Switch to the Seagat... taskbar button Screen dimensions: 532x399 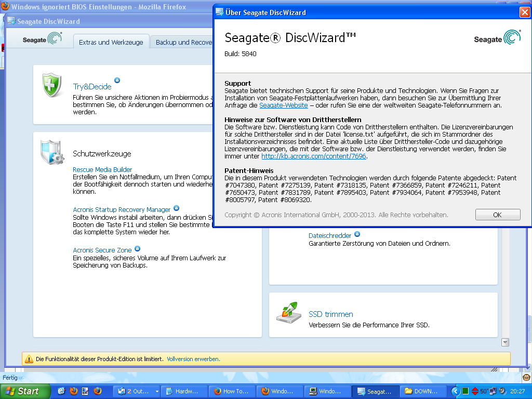[x=375, y=391]
